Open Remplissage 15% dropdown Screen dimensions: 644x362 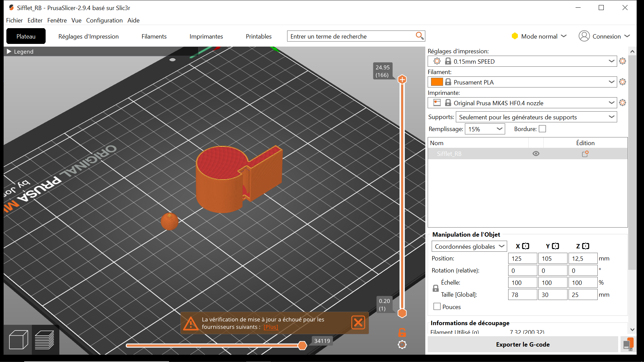pos(485,129)
